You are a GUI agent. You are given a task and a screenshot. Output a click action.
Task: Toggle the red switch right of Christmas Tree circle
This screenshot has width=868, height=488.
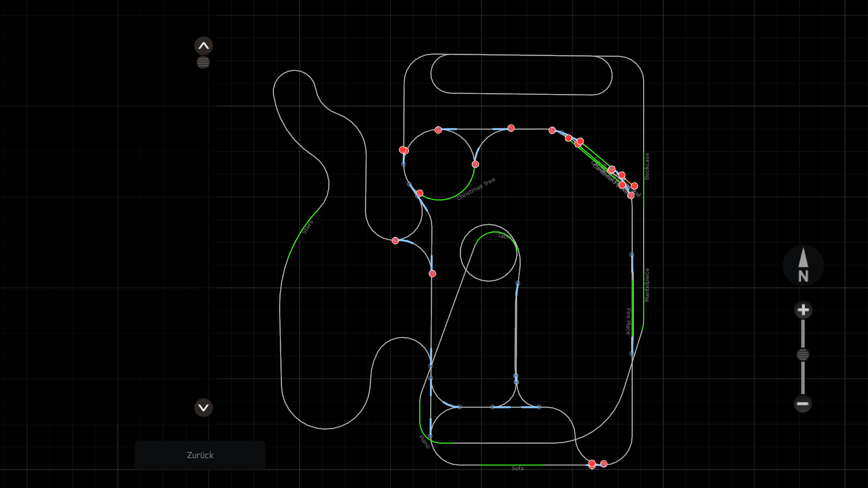[x=475, y=164]
